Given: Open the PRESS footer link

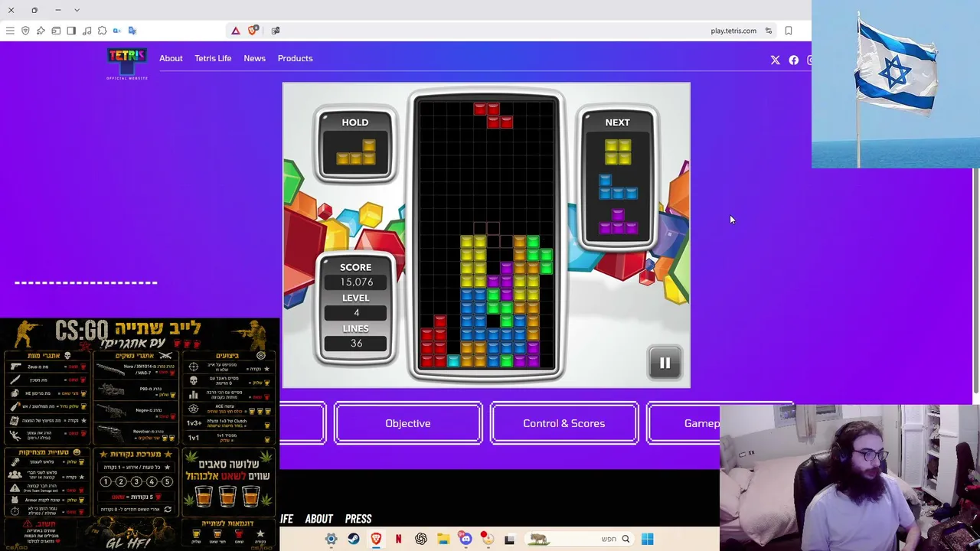Looking at the screenshot, I should pos(358,519).
